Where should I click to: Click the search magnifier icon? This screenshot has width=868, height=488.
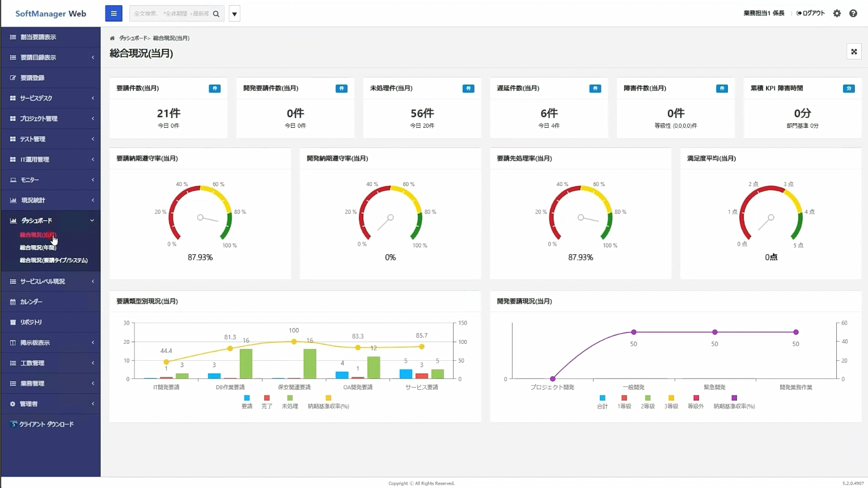coord(216,14)
